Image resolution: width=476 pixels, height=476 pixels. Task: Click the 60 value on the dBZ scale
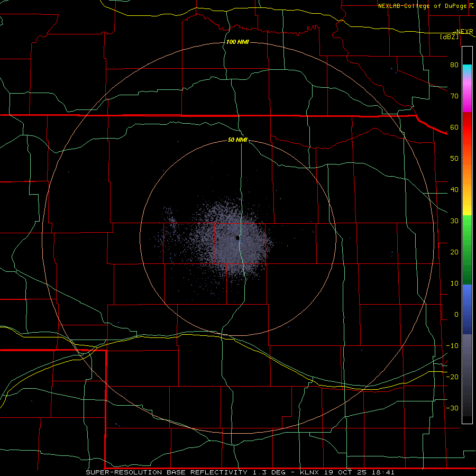(x=454, y=127)
